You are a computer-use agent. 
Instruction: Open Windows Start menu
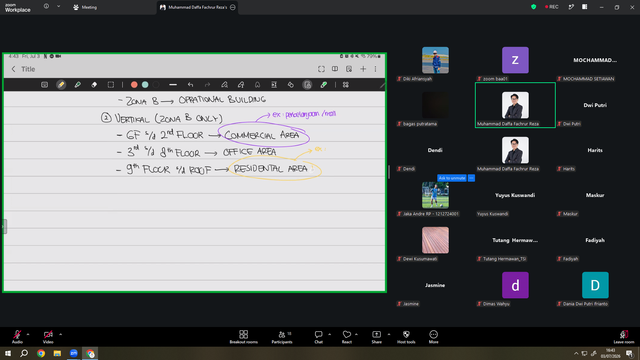(8, 353)
